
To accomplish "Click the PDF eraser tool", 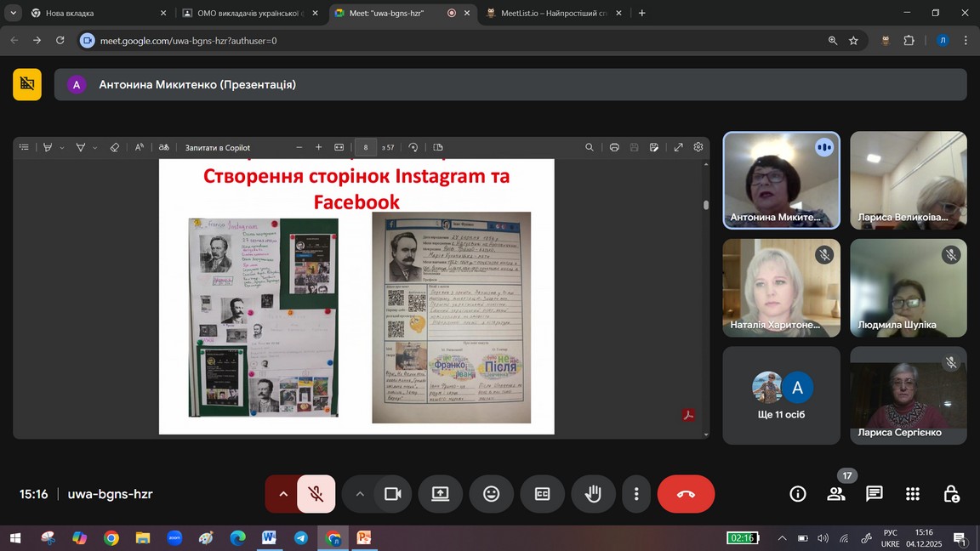I will 115,147.
